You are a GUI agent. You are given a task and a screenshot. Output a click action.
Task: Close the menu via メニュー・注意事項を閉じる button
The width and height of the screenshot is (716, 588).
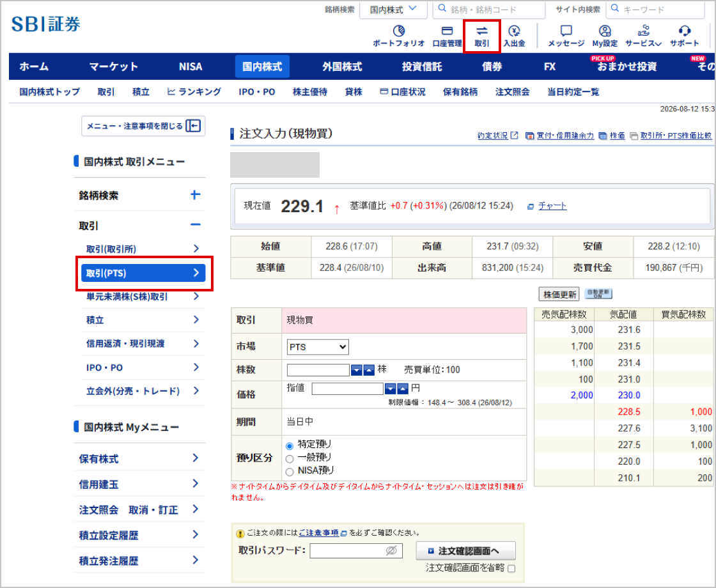click(143, 126)
